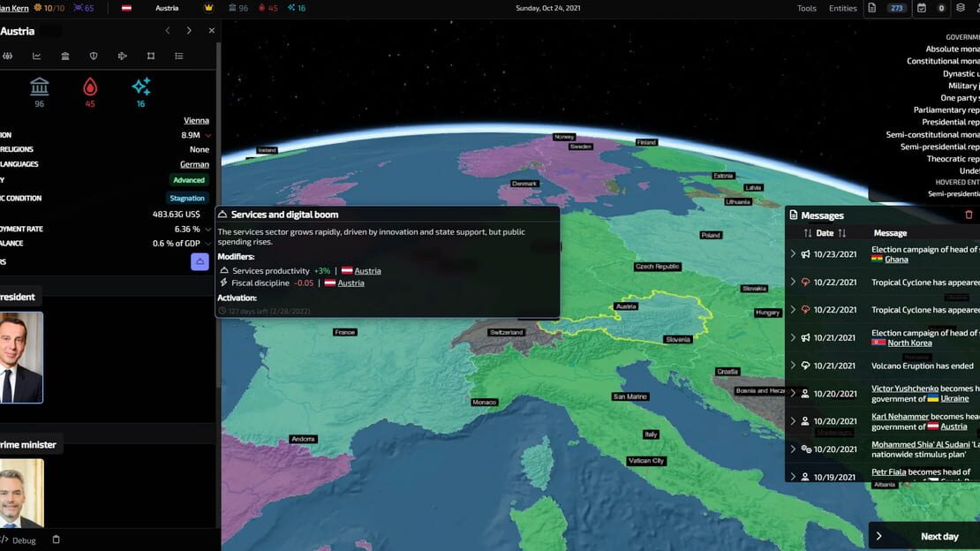Expand the unemployment rate 6.36 % chevron
Viewport: 980px width, 551px height.
coord(208,230)
